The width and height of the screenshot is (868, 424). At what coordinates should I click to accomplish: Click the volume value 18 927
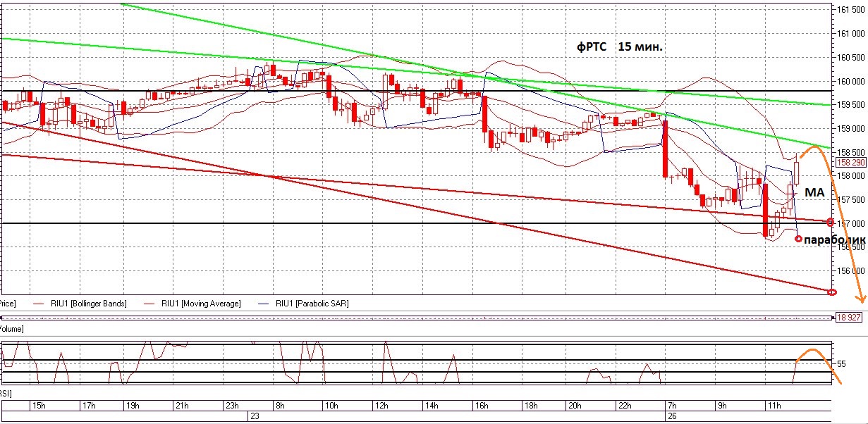(x=850, y=318)
